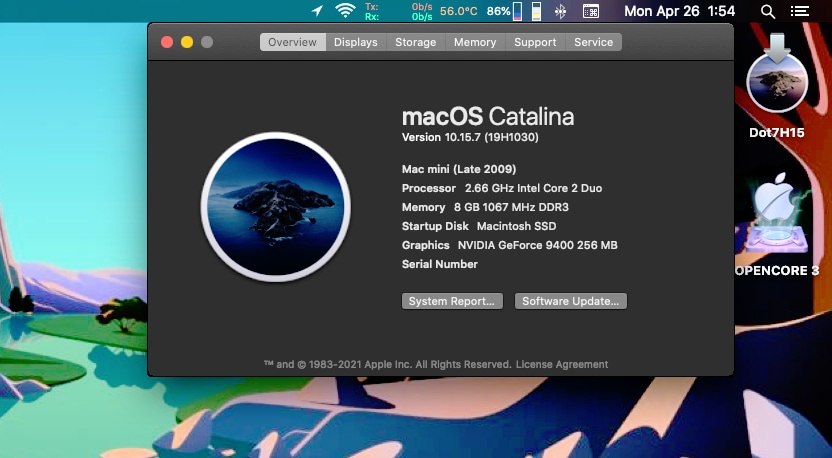832x458 pixels.
Task: Click the macOS Catalina island logo
Action: tap(275, 206)
